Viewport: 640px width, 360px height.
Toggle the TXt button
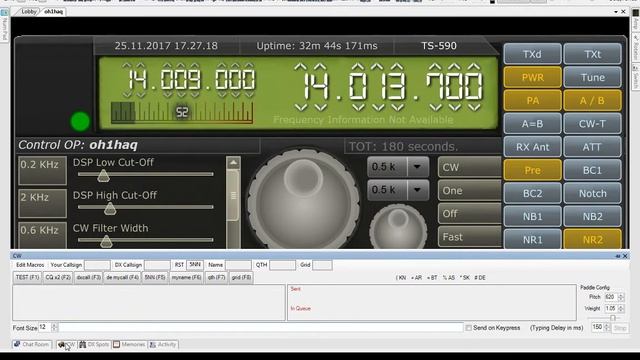pos(592,54)
